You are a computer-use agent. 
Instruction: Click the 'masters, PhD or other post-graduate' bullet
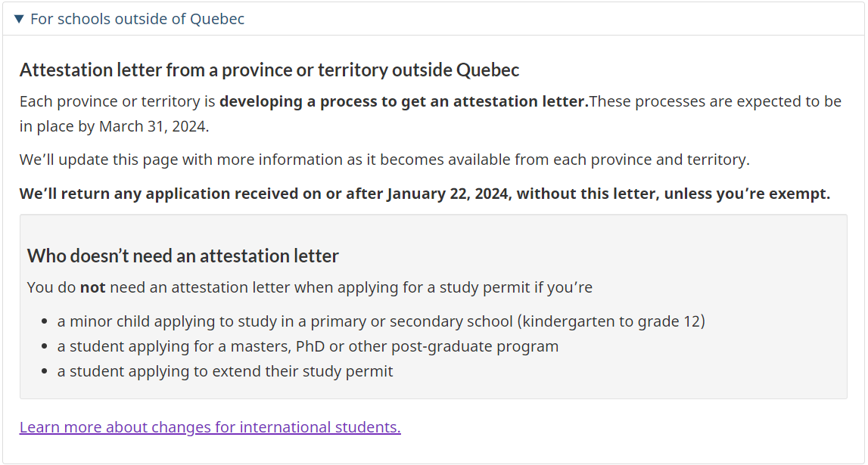tap(308, 346)
